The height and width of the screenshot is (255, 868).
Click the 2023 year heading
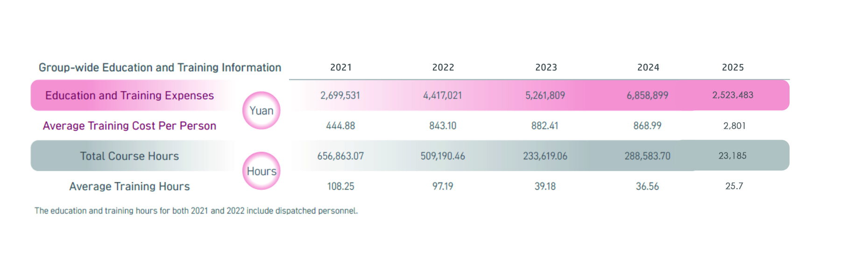click(x=546, y=67)
